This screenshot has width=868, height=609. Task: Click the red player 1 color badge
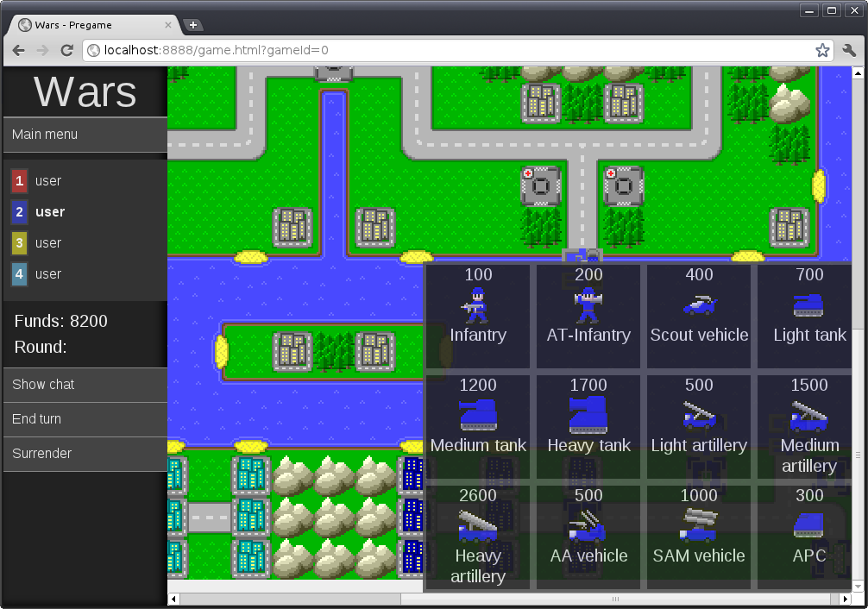click(20, 181)
